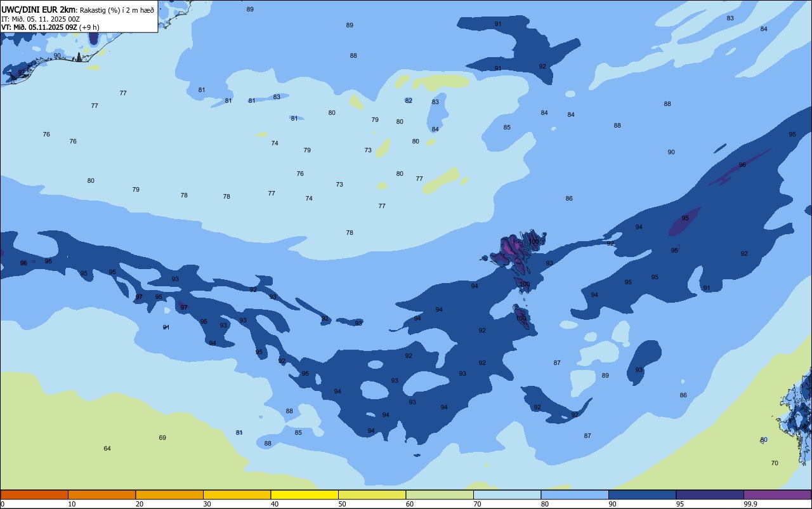This screenshot has width=812, height=509.
Task: Click the 64 humidity value on the map
Action: tap(107, 449)
